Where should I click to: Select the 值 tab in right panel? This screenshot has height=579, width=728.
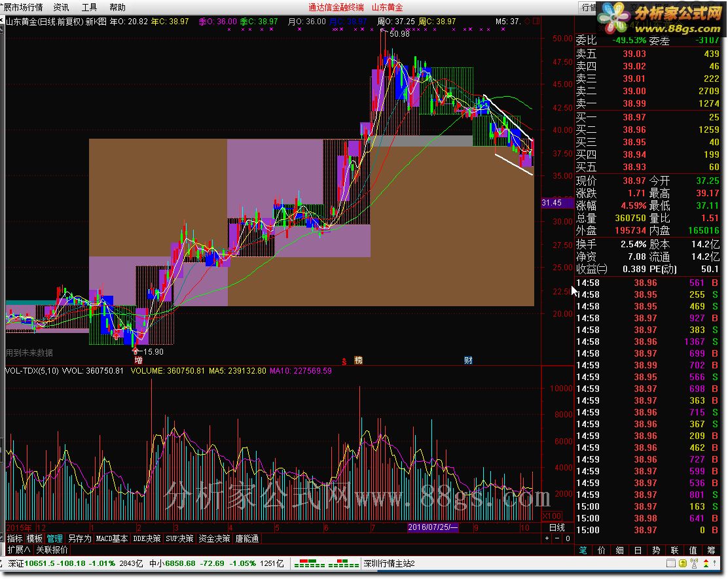click(693, 550)
